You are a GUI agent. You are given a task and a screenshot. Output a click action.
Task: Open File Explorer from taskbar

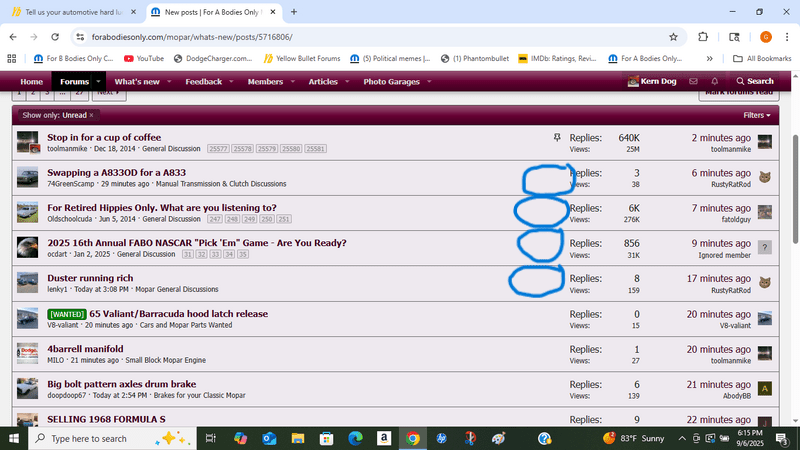tap(297, 438)
